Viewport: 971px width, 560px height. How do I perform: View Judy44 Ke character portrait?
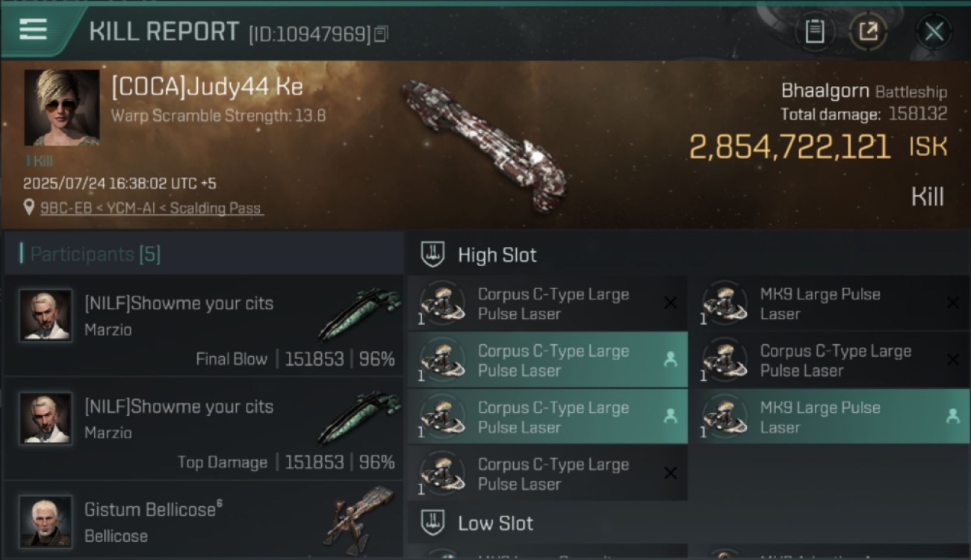click(62, 108)
